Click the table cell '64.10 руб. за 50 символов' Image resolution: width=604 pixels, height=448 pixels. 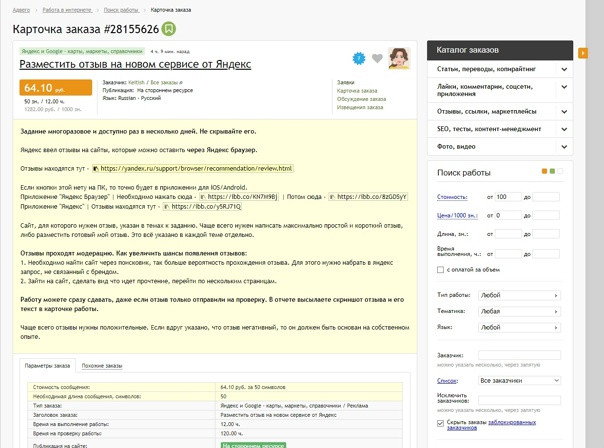point(309,387)
